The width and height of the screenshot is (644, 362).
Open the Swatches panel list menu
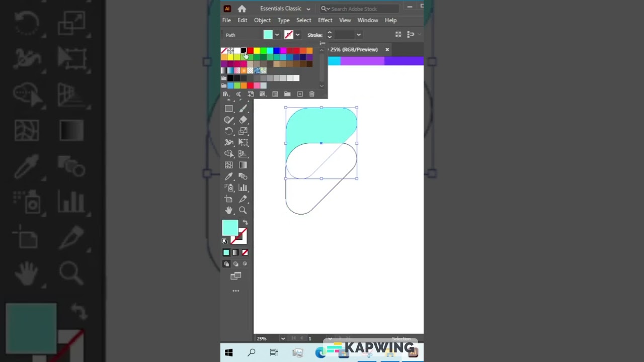pyautogui.click(x=323, y=44)
